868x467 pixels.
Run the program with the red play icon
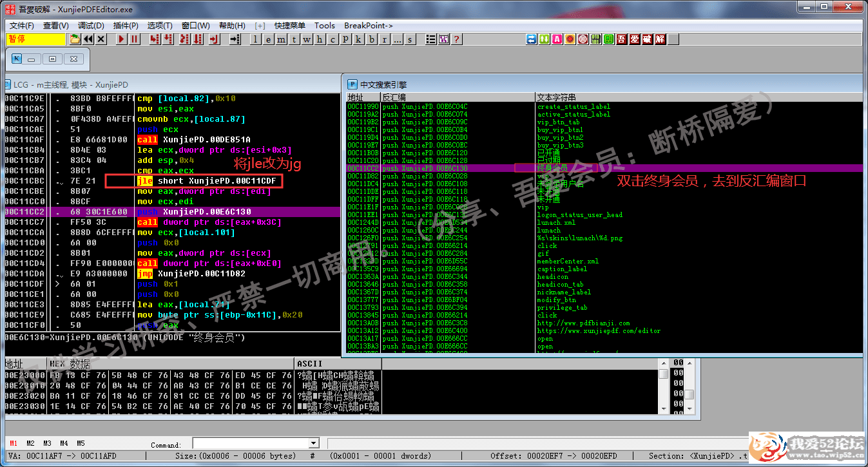(x=122, y=39)
